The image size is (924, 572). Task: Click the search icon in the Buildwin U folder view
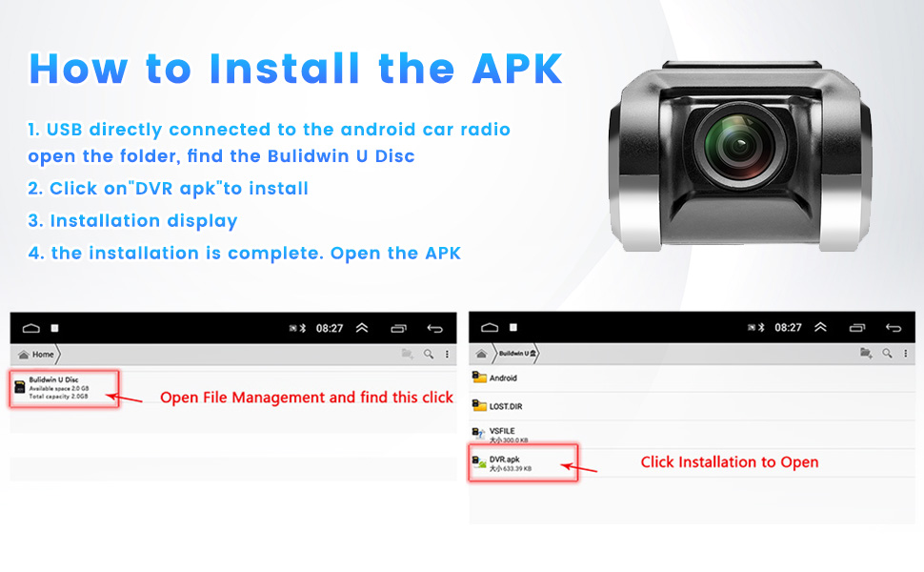point(887,353)
